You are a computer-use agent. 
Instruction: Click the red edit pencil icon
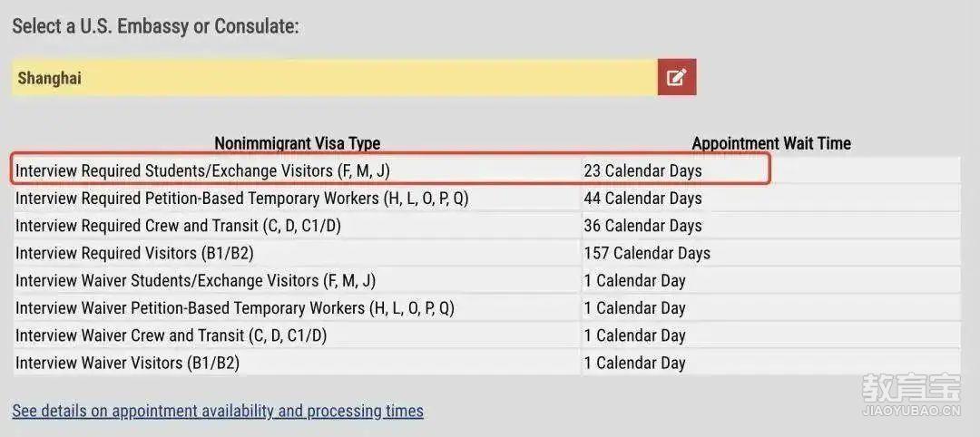point(677,77)
